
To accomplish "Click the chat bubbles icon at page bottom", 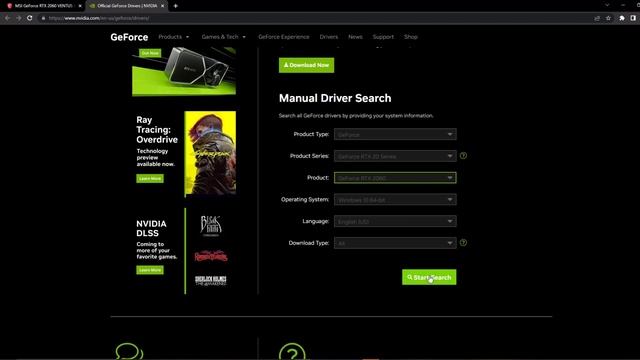I will click(129, 351).
